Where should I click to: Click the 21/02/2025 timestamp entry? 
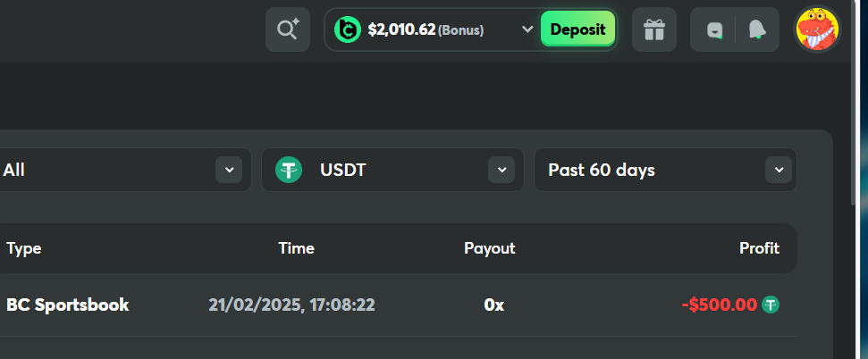coord(291,305)
